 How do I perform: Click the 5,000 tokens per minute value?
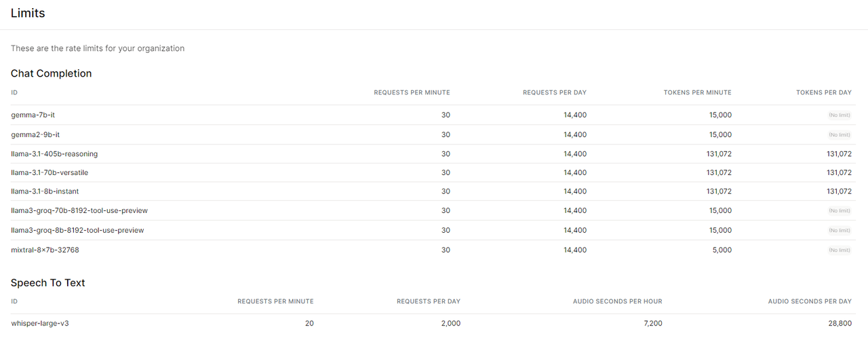click(x=721, y=250)
